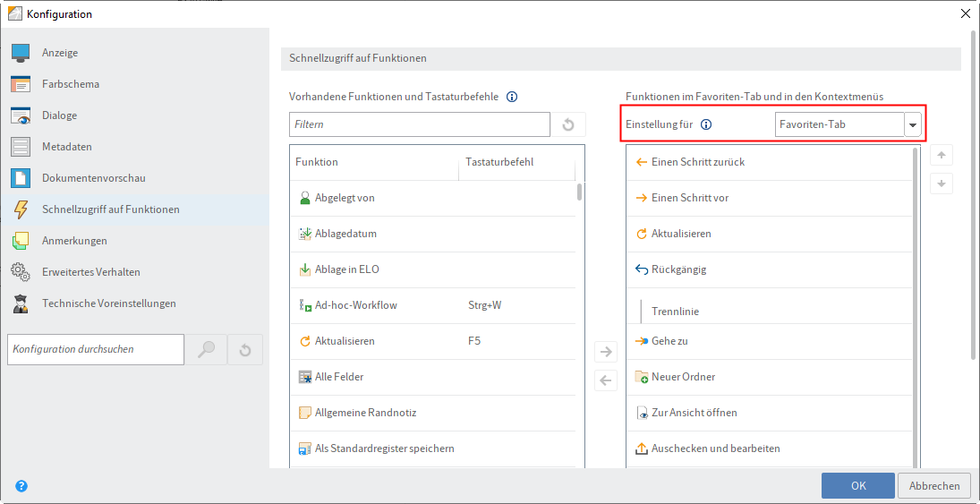Screen dimensions: 980x504
Task: Select Aktualisieren in favorites list
Action: [769, 234]
